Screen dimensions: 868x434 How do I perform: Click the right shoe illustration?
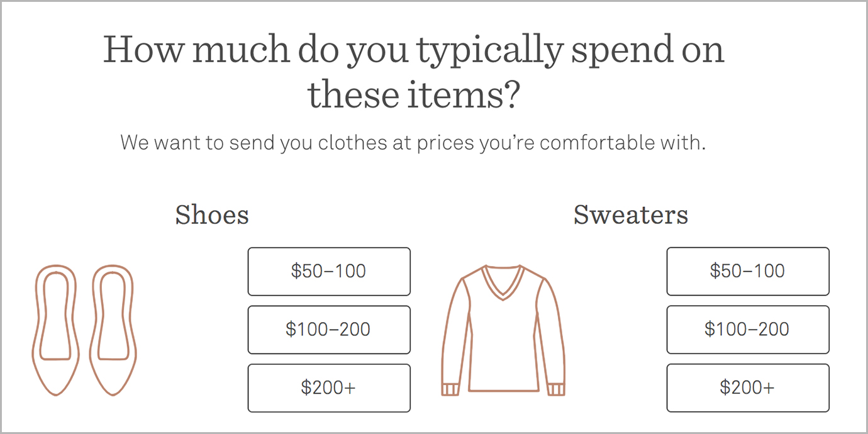[x=113, y=330]
